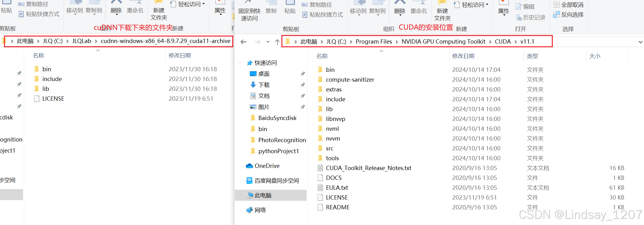Open pythonProject1 in navigation pane
Viewport: 644px width, 225px height.
(x=278, y=151)
